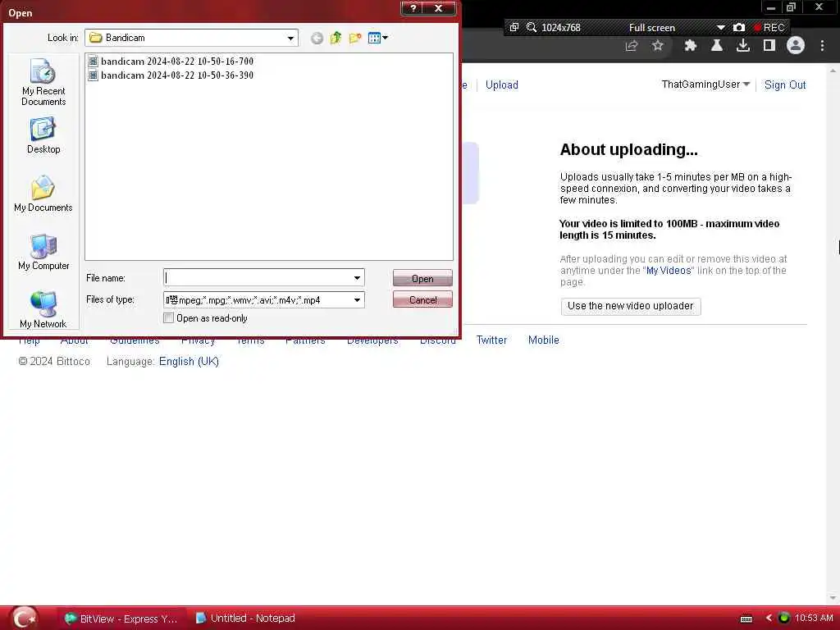This screenshot has width=840, height=630.
Task: Expand the Files of type dropdown
Action: [357, 300]
